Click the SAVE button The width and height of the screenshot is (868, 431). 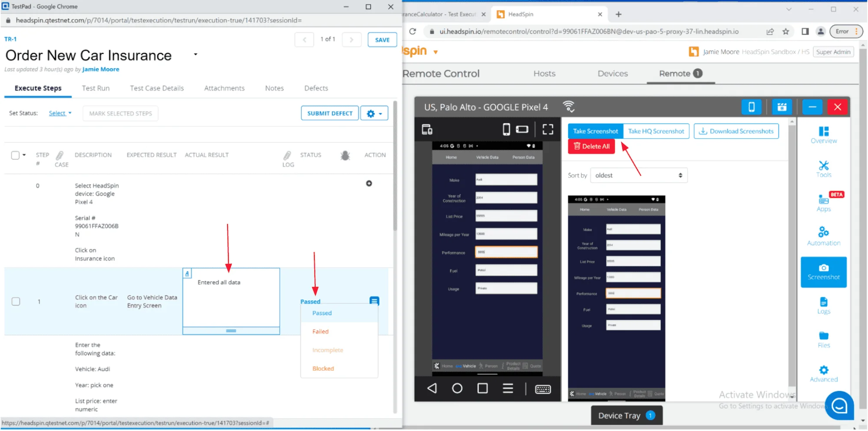(382, 39)
